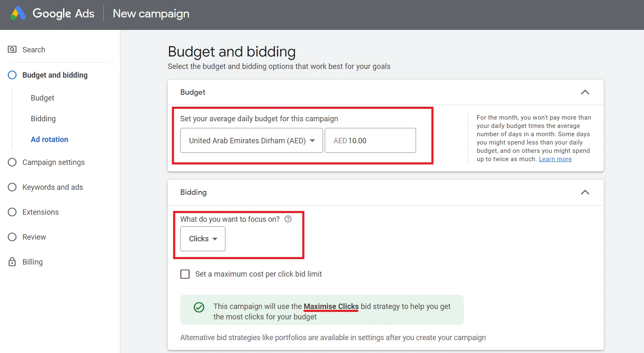This screenshot has height=353, width=644.
Task: Open the Billing step label
Action: 32,262
